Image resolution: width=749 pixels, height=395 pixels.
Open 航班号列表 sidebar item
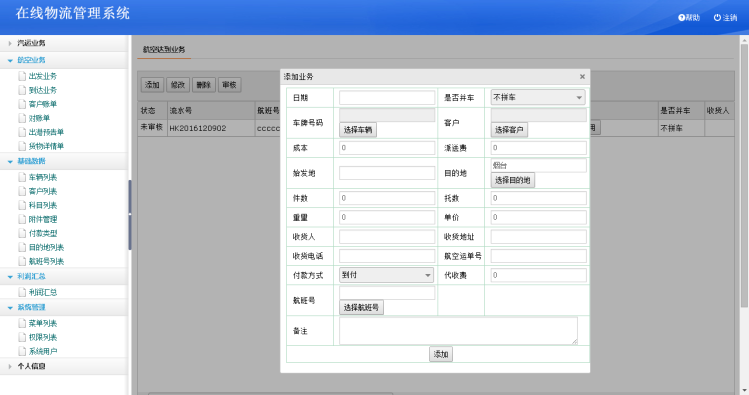[46, 261]
